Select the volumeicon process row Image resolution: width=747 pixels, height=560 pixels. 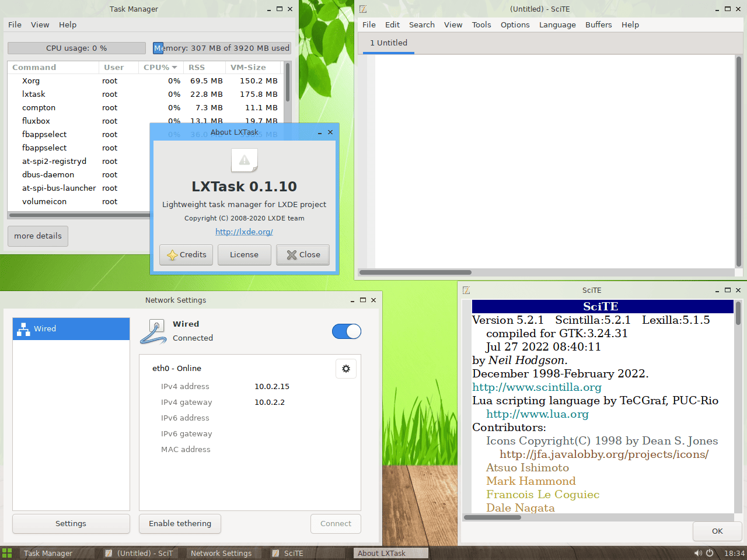(79, 202)
